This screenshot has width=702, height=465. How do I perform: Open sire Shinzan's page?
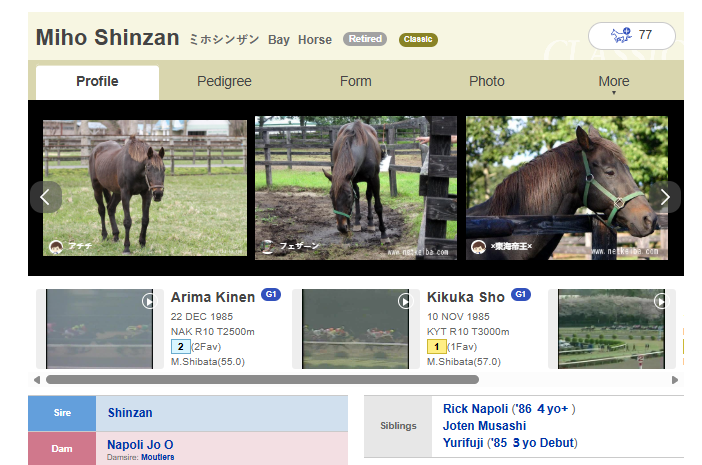click(130, 413)
